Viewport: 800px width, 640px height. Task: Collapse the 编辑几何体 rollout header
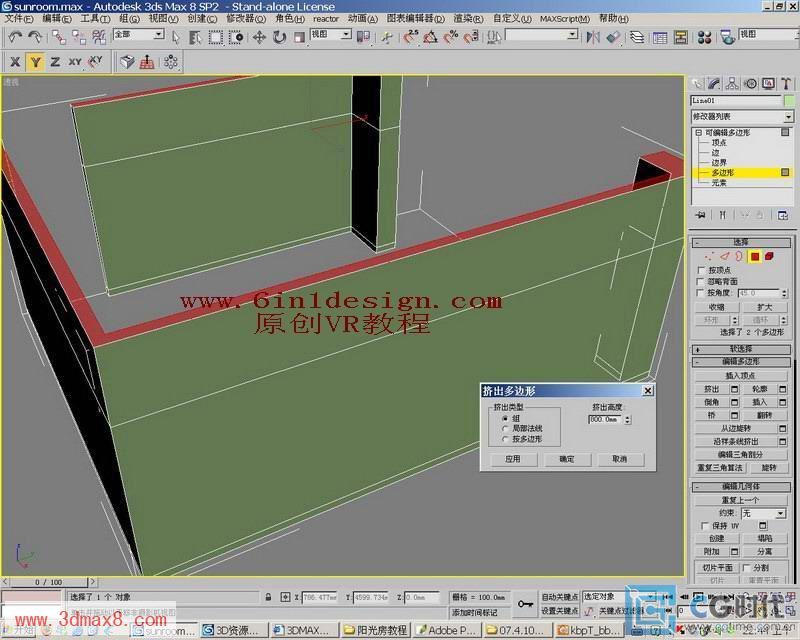pyautogui.click(x=741, y=487)
